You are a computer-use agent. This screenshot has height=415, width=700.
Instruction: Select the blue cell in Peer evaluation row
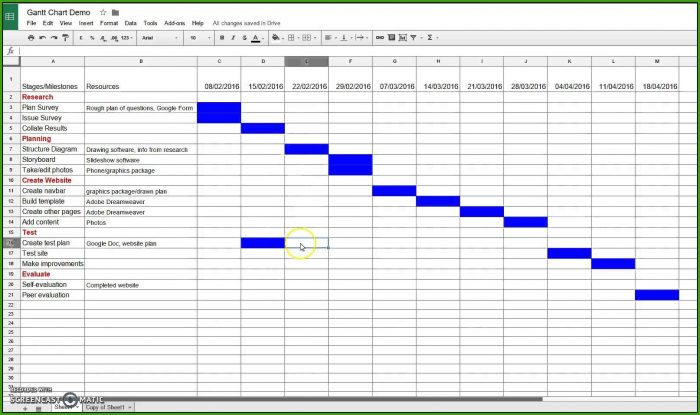point(657,295)
